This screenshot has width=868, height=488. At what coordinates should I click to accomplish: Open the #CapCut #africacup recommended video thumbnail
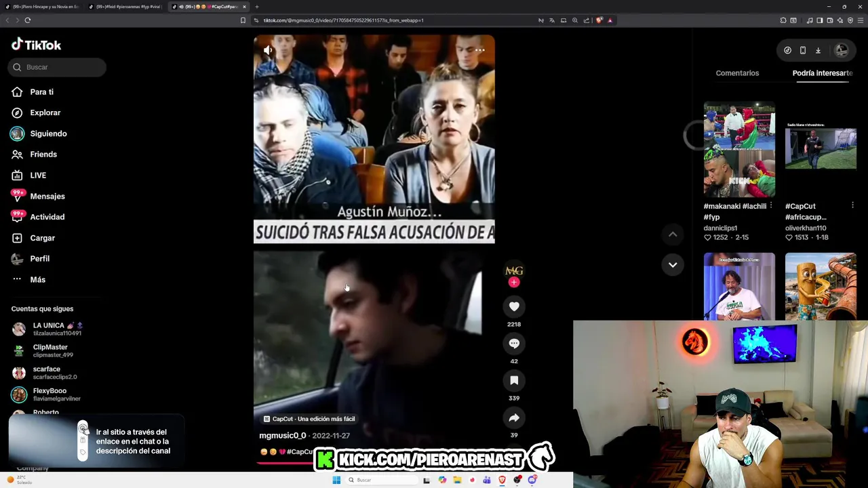(x=821, y=149)
